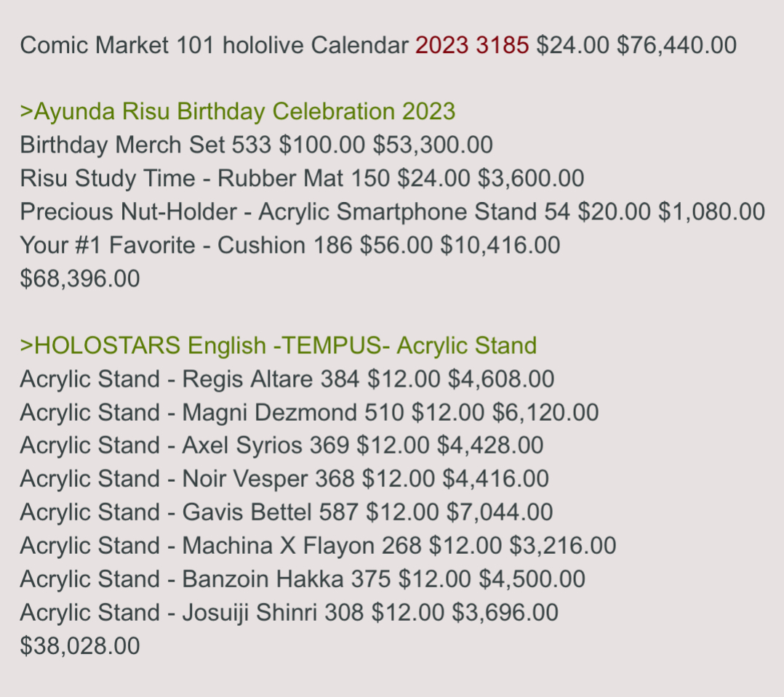Image resolution: width=784 pixels, height=697 pixels.
Task: Click the HOLOSTARS English -TEMPUS- Acrylic Stand heading
Action: [x=279, y=346]
